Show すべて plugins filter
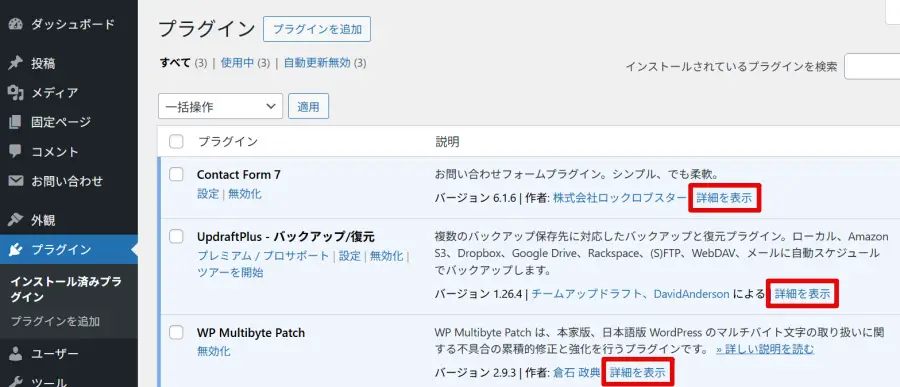The height and width of the screenshot is (387, 900). [175, 63]
